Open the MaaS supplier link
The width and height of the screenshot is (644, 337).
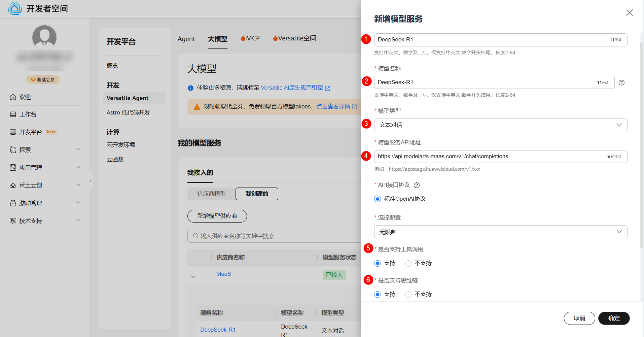pyautogui.click(x=224, y=274)
